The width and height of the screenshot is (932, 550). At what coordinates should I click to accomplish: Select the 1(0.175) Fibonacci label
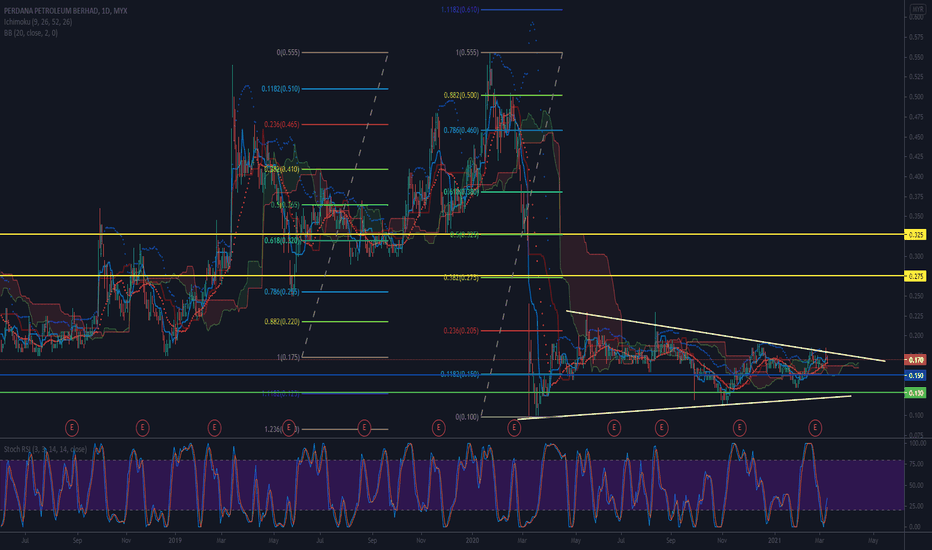pyautogui.click(x=288, y=357)
